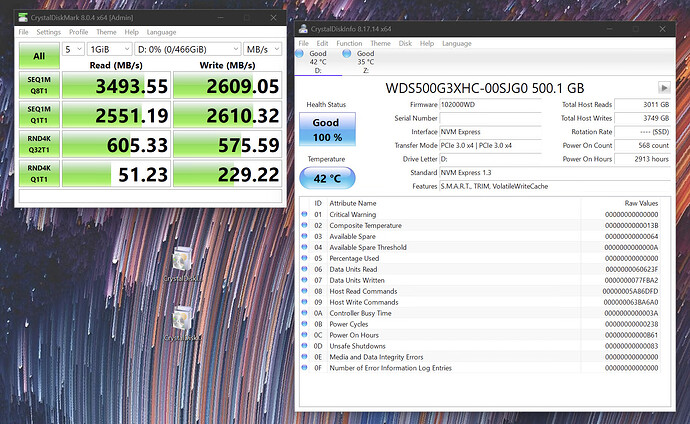Click the CrystalDiskMark title bar app icon

pyautogui.click(x=23, y=18)
